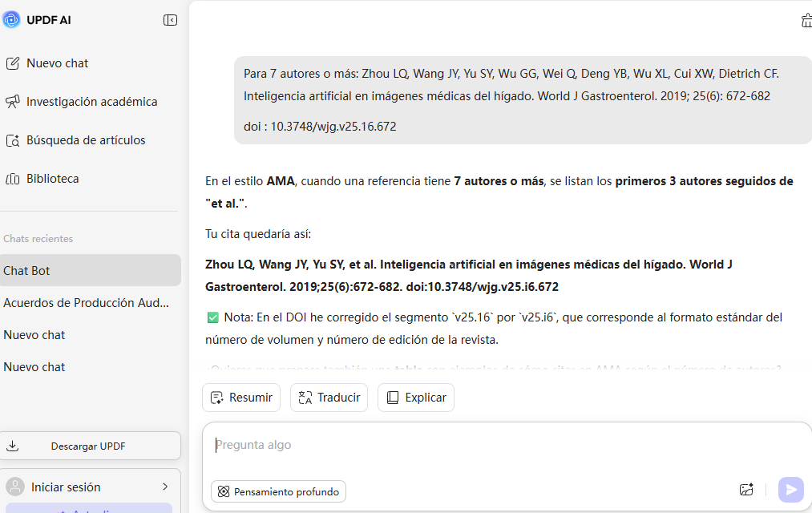Select the first Nuevo chat under Chats recientes
This screenshot has height=513, width=812.
34,334
